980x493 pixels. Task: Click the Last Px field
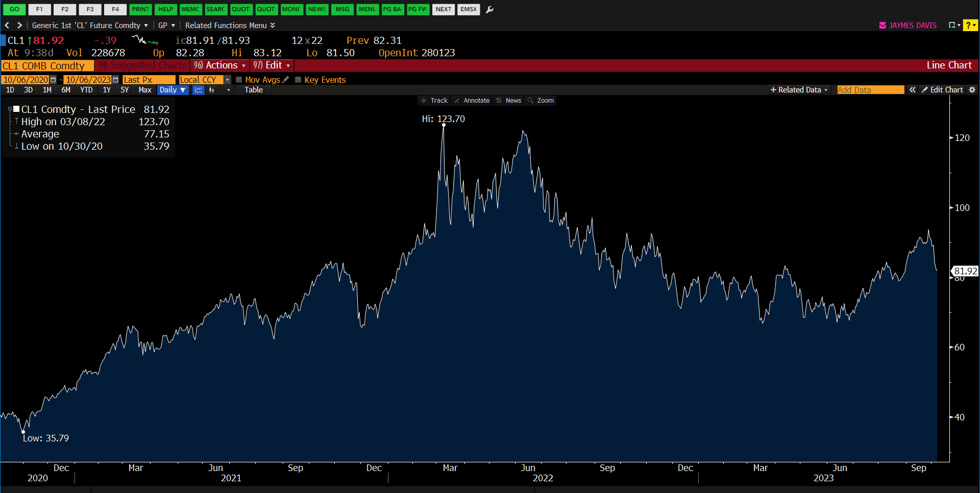pyautogui.click(x=149, y=80)
